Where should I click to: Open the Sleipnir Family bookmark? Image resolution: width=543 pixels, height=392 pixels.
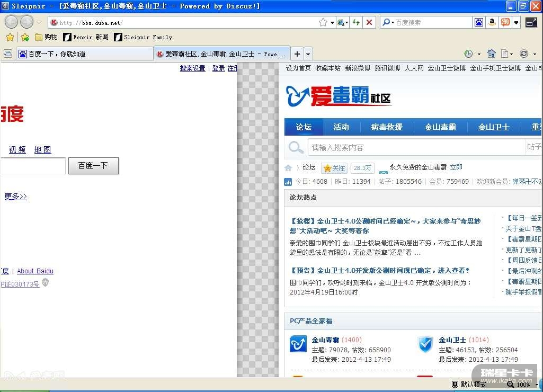[143, 37]
